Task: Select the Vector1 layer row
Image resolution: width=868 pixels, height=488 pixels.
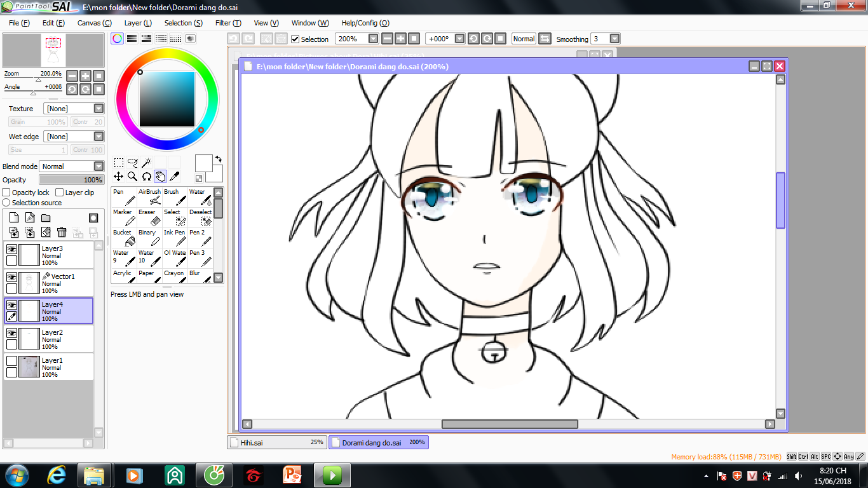Action: click(x=49, y=283)
